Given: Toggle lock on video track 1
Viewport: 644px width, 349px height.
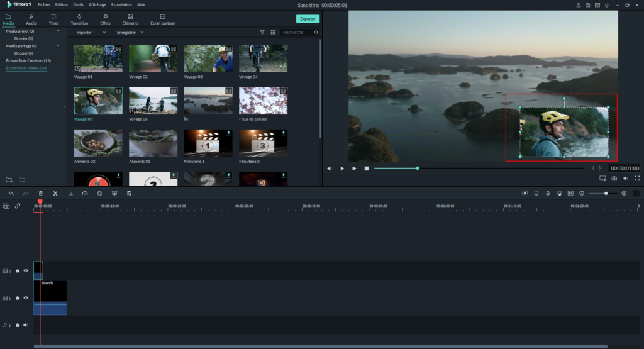Looking at the screenshot, I should point(18,297).
